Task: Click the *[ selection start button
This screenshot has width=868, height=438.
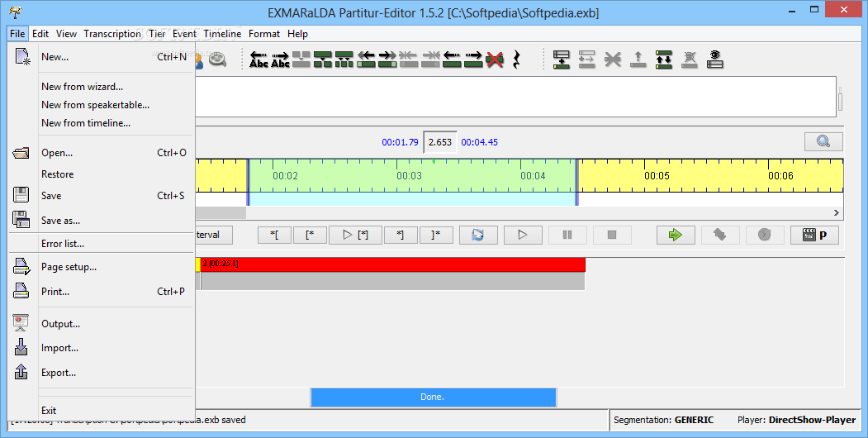Action: pyautogui.click(x=274, y=235)
